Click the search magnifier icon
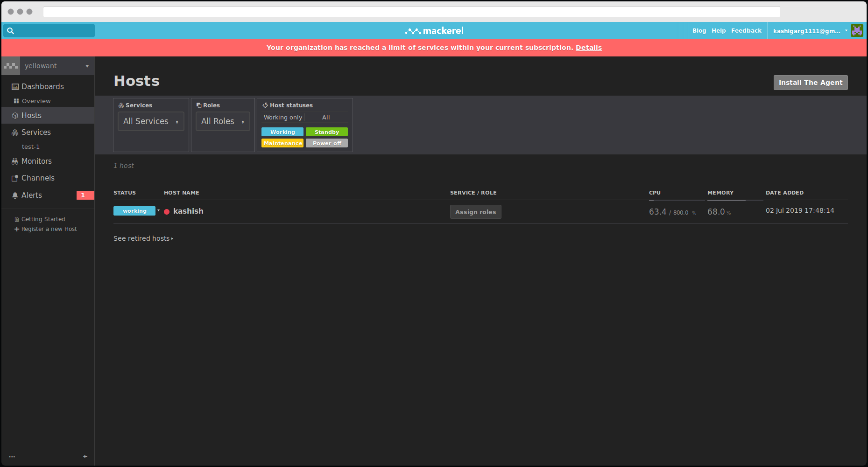868x467 pixels. click(x=10, y=31)
